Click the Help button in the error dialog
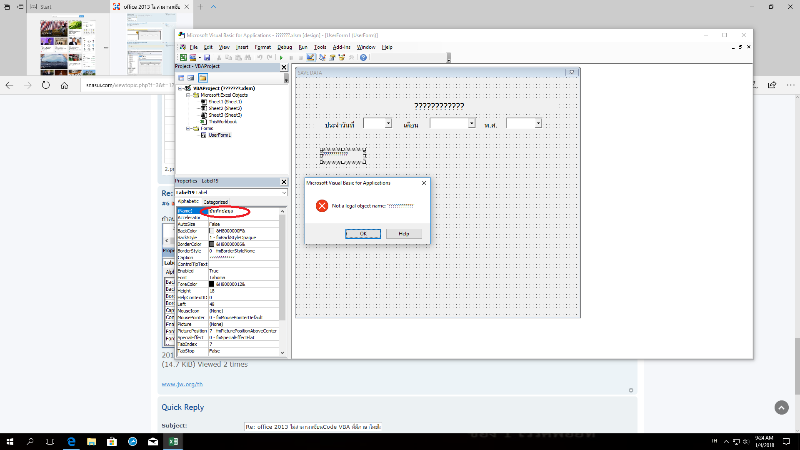The width and height of the screenshot is (800, 450). click(x=403, y=233)
